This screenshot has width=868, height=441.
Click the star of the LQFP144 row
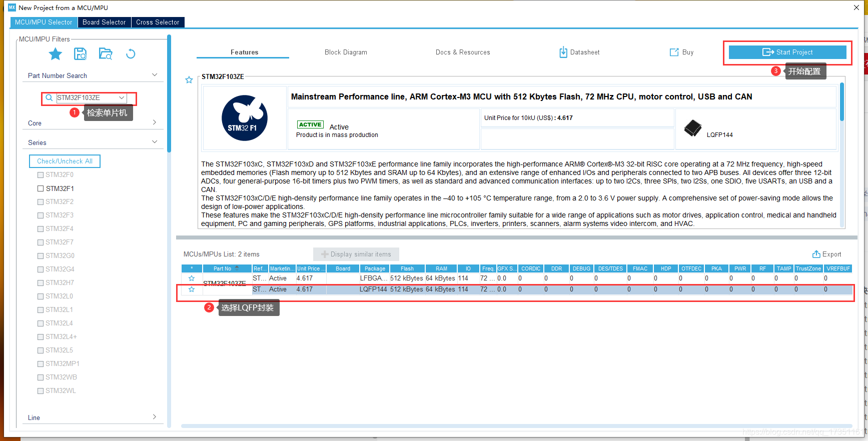192,289
